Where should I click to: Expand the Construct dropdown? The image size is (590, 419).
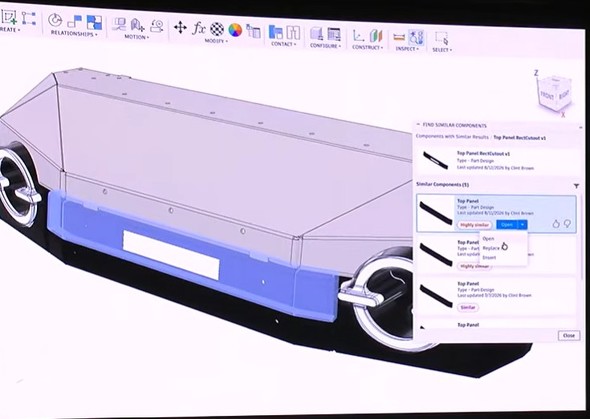tap(368, 48)
